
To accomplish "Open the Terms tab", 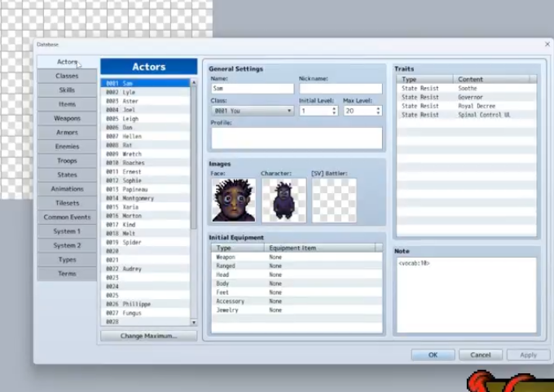I will [x=67, y=274].
